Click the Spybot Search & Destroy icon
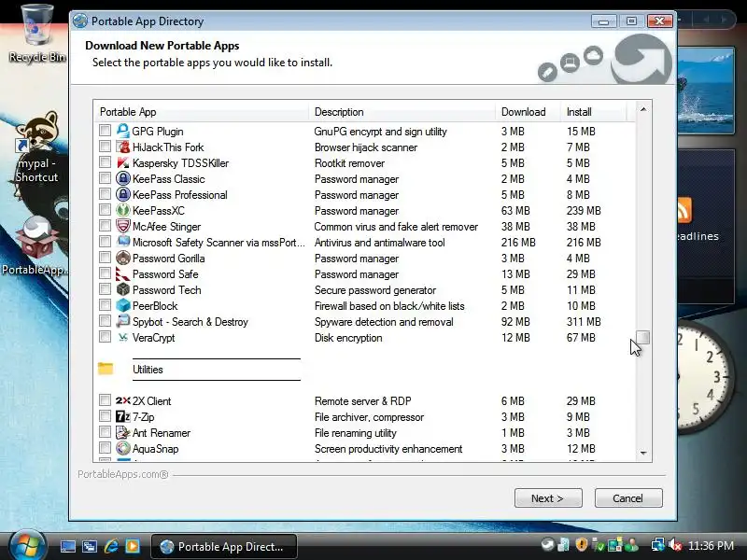 pos(123,321)
